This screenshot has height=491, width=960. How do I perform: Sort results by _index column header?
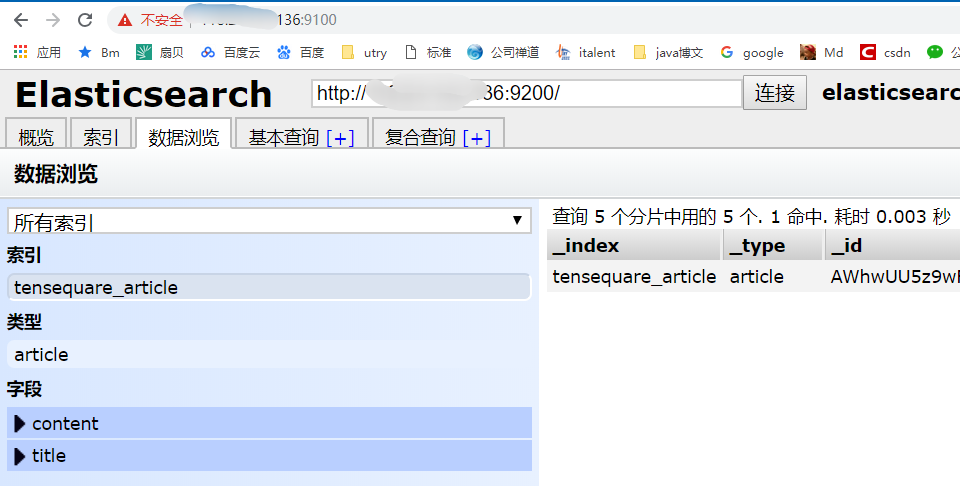coord(634,246)
